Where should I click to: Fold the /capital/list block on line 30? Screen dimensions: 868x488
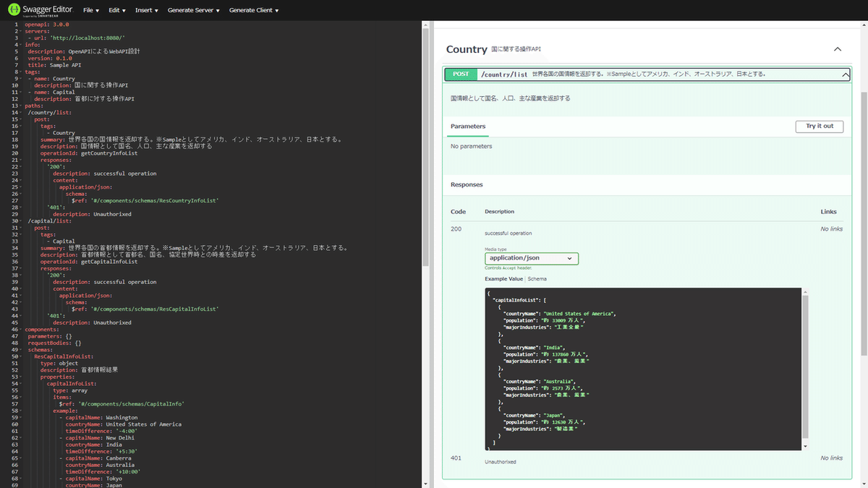[20, 221]
